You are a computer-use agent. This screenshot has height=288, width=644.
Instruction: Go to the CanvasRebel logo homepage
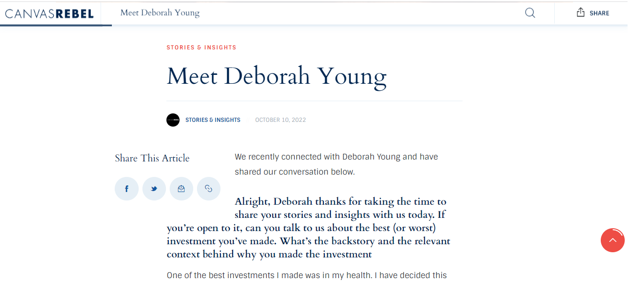[49, 14]
